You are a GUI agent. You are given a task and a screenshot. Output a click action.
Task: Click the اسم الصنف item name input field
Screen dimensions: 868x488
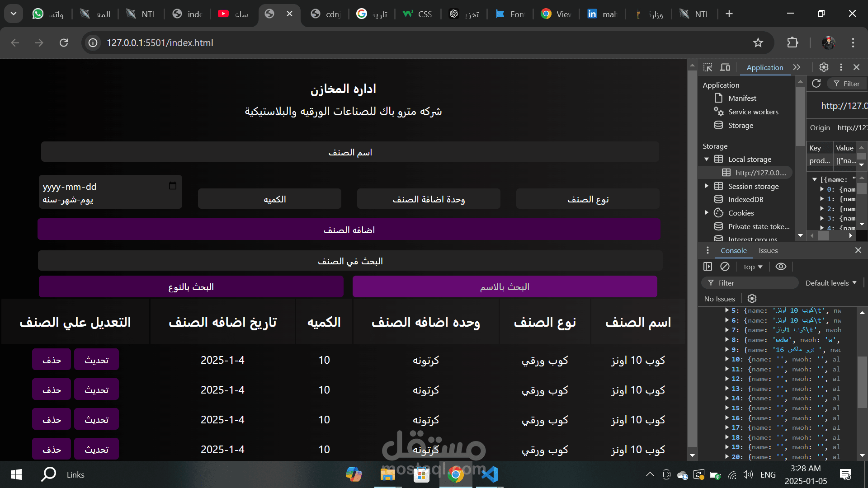tap(350, 152)
